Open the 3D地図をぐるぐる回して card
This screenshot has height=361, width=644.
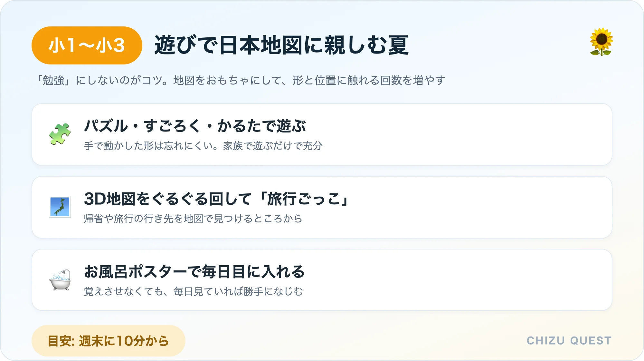click(x=322, y=207)
